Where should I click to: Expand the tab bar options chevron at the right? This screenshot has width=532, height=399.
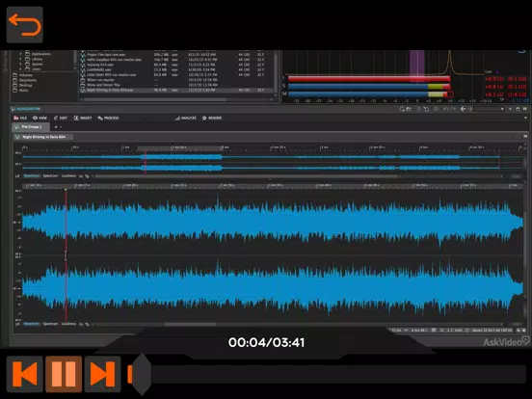click(x=525, y=118)
